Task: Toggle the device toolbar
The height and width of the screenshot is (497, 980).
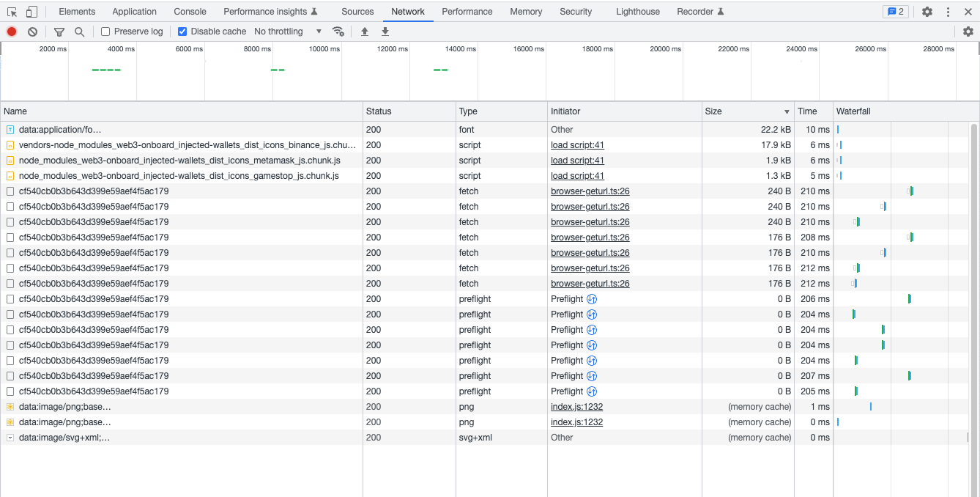Action: pos(30,11)
